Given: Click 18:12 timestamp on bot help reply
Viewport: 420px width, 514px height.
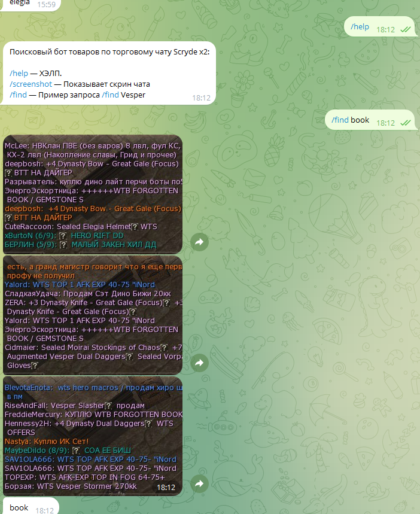Looking at the screenshot, I should [x=201, y=98].
